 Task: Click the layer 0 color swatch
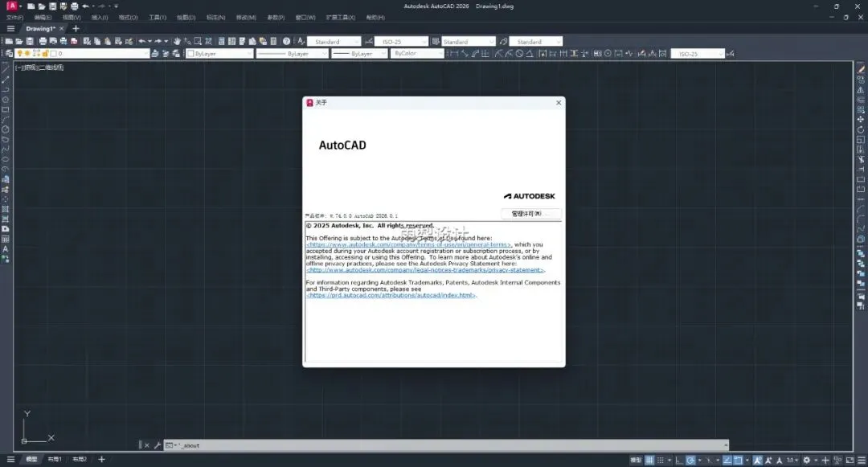(53, 54)
